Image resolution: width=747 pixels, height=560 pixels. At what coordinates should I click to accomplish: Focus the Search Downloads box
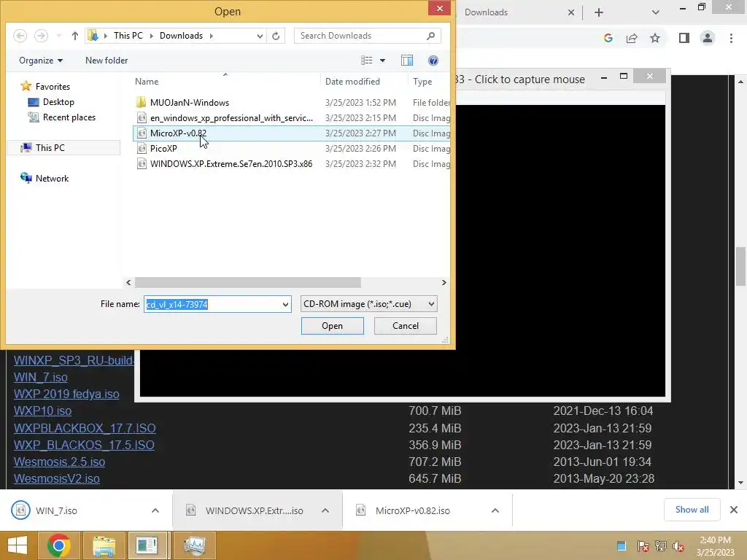[x=360, y=36]
